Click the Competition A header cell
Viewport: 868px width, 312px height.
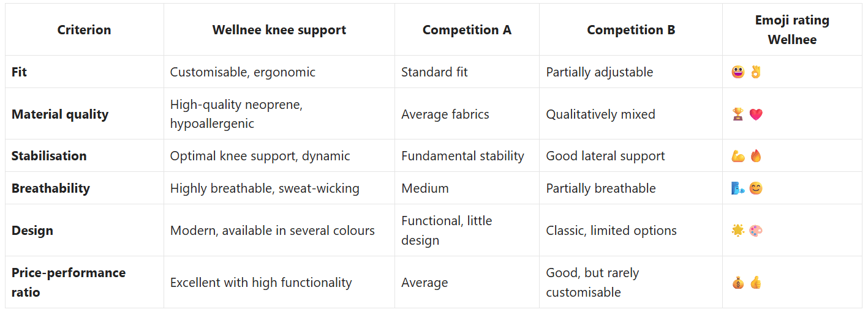click(x=467, y=30)
